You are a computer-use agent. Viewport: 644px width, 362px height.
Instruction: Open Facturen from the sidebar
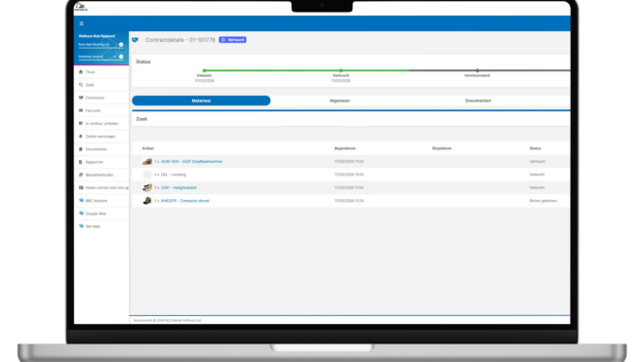[93, 110]
